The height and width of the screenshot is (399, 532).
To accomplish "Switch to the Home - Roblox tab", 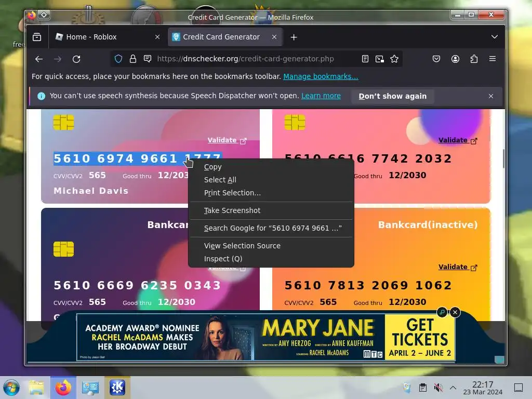I will 107,37.
